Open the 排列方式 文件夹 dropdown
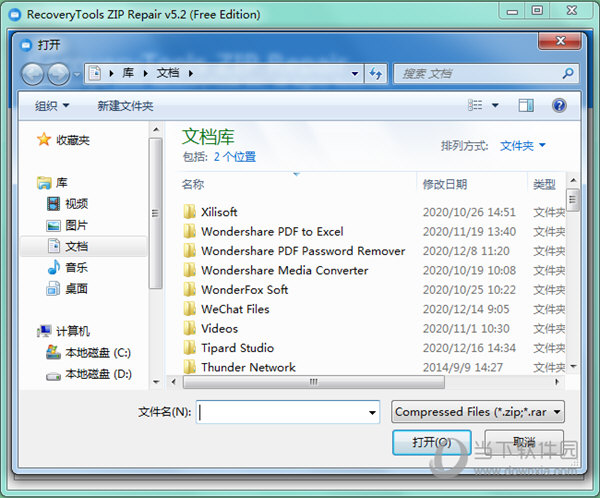This screenshot has height=498, width=600. coord(523,145)
